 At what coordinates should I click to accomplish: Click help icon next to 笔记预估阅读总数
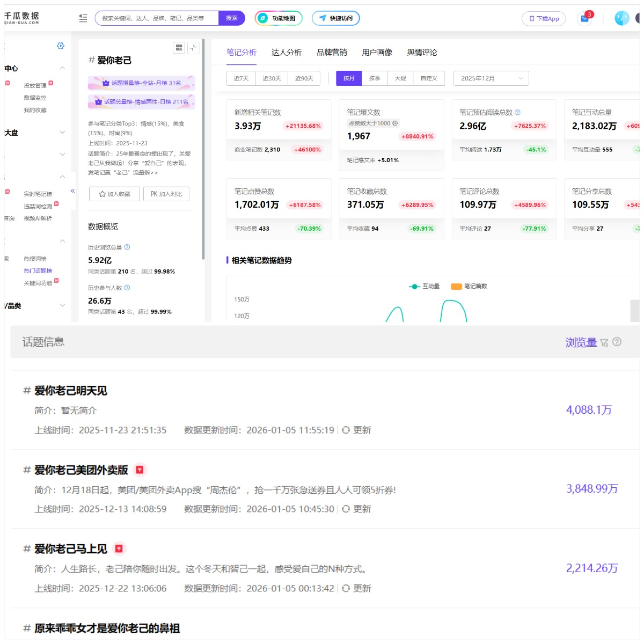coord(517,113)
